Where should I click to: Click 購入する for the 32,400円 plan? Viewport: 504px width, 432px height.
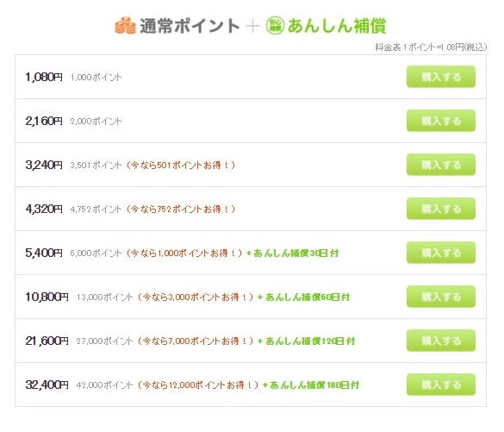tap(441, 385)
